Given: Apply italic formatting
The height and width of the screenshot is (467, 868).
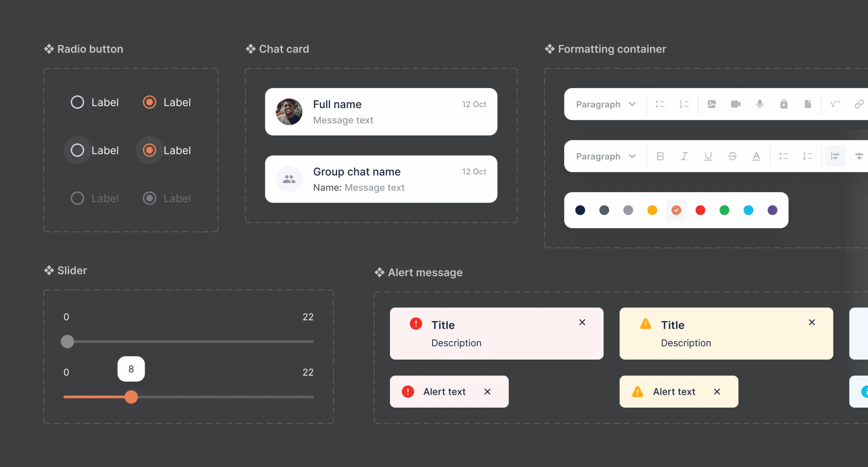Looking at the screenshot, I should (684, 156).
